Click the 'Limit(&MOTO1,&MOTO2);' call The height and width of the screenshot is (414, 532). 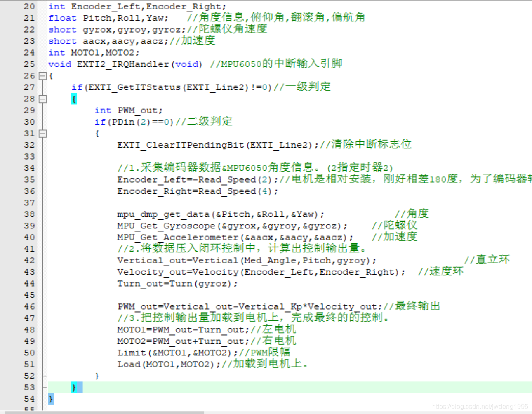point(178,353)
